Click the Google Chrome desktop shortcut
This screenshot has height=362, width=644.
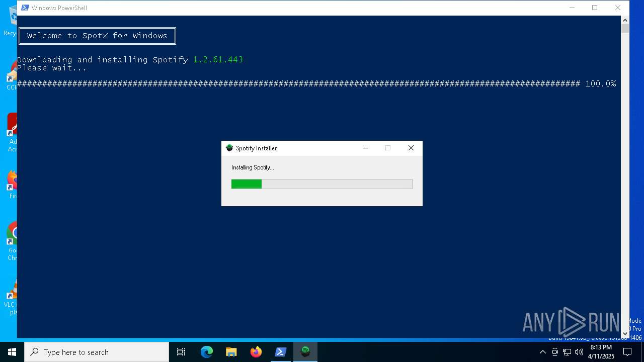[12, 241]
